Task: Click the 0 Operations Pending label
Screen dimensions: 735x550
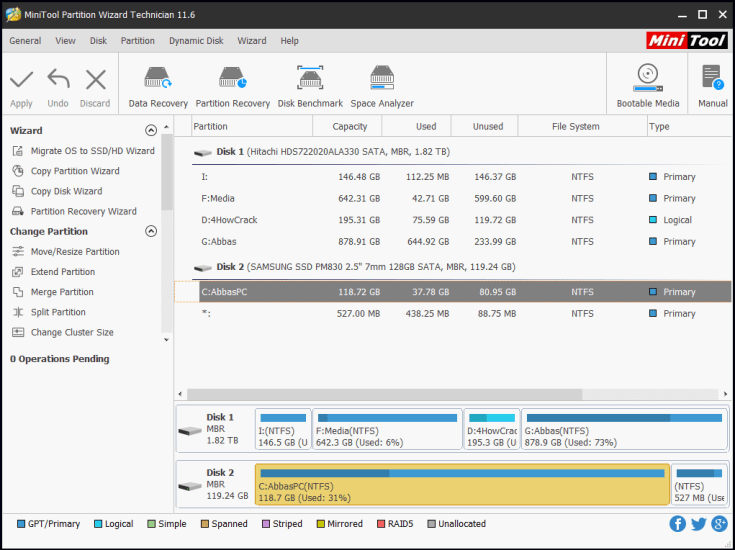Action: point(60,359)
